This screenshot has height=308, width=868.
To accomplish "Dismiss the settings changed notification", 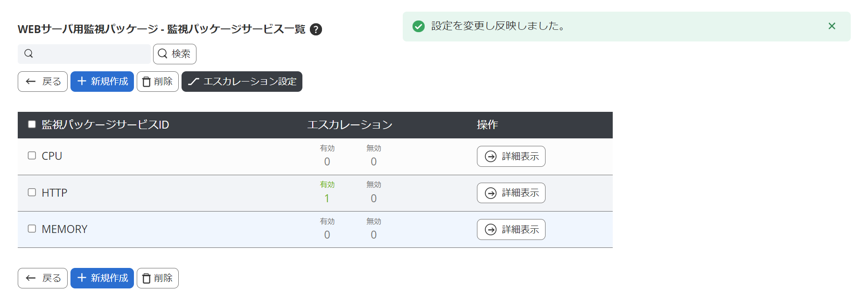I will (x=832, y=26).
